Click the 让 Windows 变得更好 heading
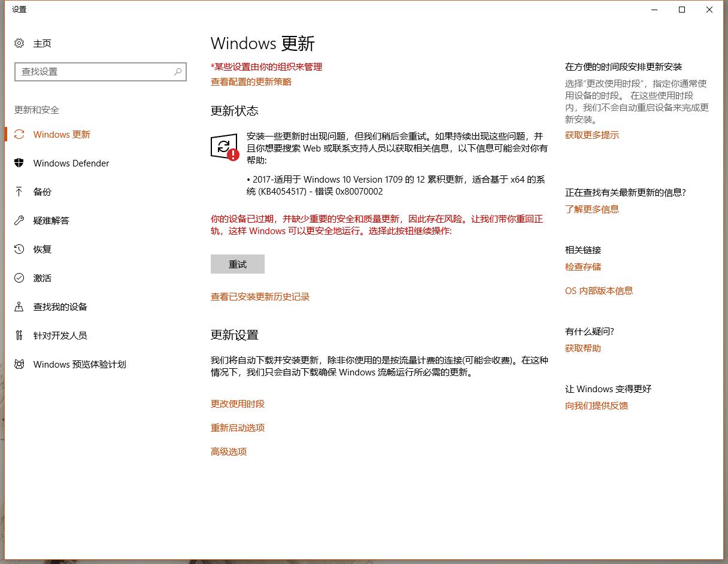The width and height of the screenshot is (728, 564). coord(608,389)
